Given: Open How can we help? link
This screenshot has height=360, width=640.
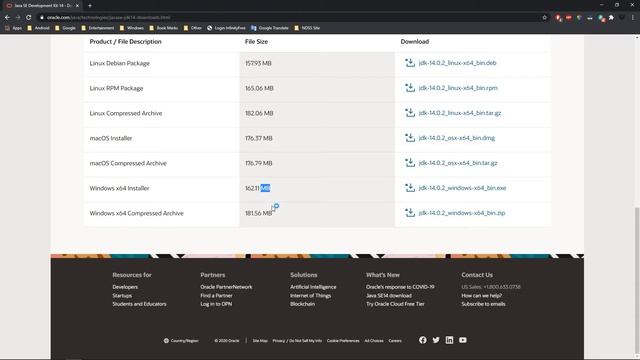Looking at the screenshot, I should (x=482, y=296).
